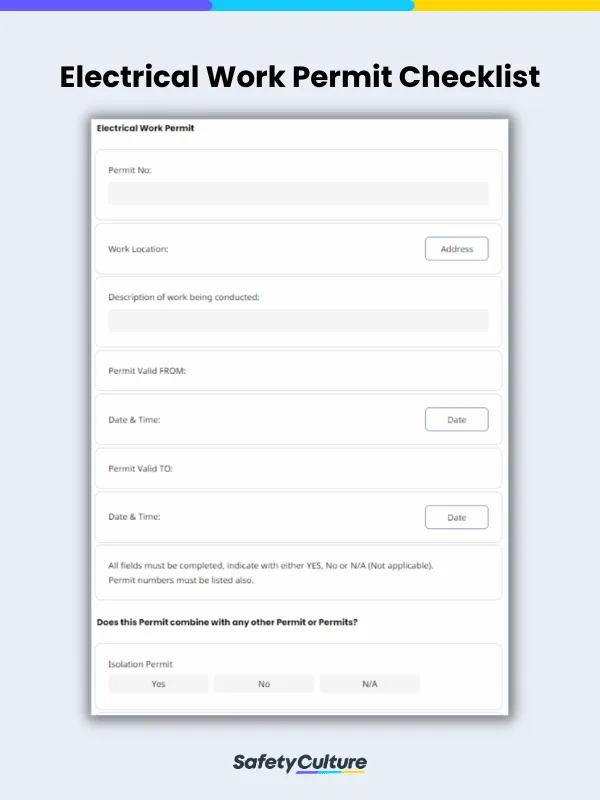Select Yes for Isolation Permit

(x=158, y=683)
